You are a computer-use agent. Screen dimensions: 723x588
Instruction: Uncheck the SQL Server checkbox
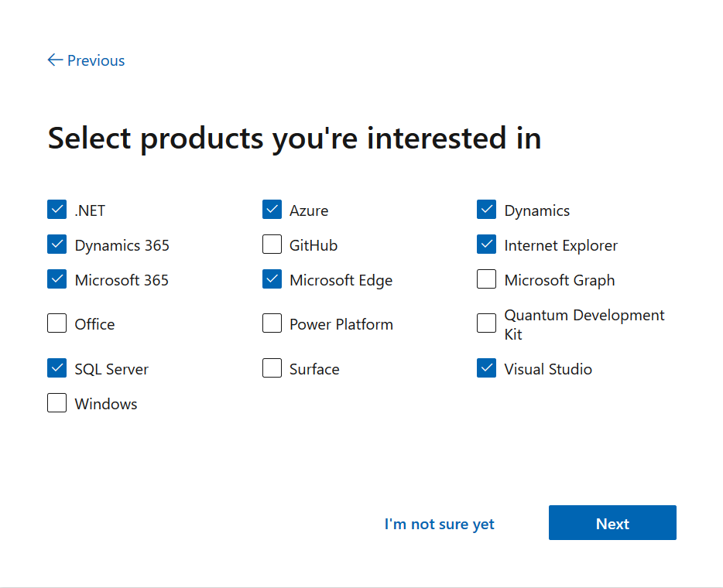(57, 368)
